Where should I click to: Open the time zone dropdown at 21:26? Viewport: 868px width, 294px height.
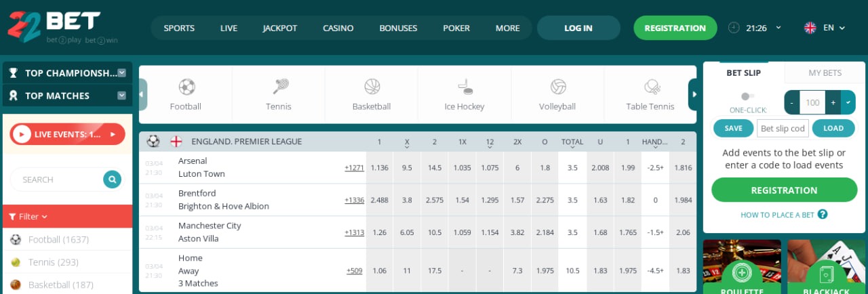[x=778, y=28]
